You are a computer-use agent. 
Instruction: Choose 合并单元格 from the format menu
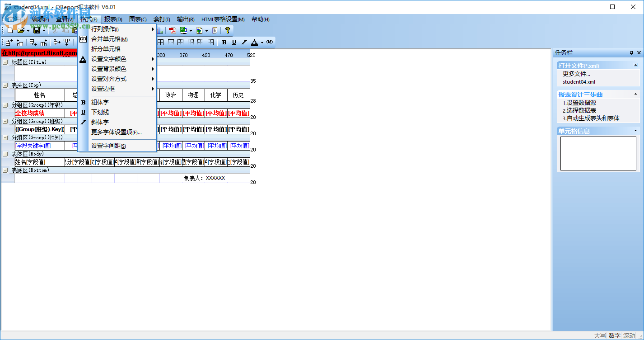110,39
